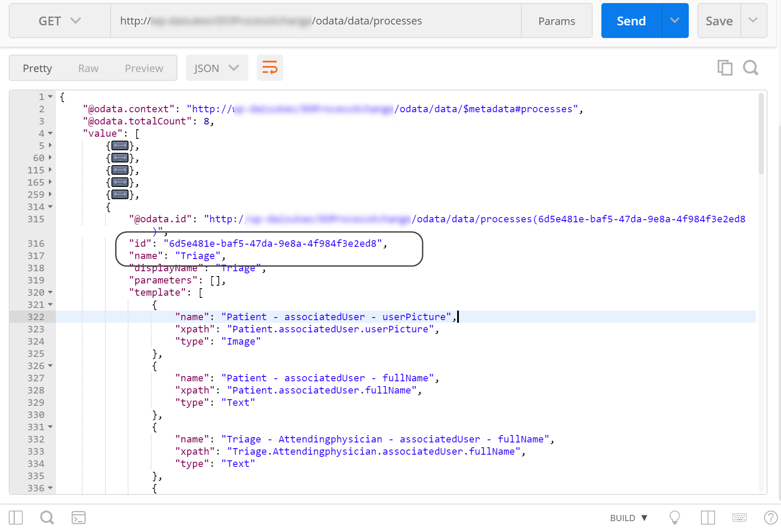Collapse object at line 321

(50, 304)
